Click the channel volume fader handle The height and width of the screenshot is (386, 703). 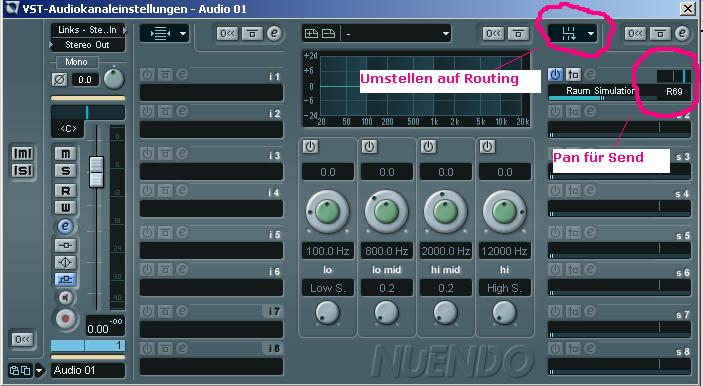(x=96, y=172)
